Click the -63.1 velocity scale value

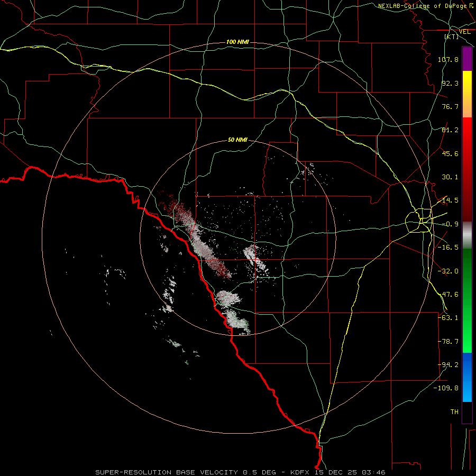[448, 318]
